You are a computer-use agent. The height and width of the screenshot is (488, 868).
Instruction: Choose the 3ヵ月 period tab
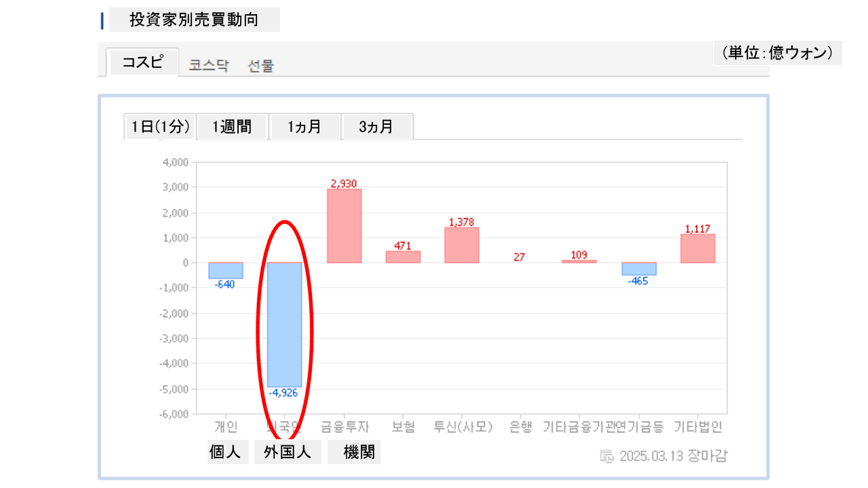pos(377,127)
